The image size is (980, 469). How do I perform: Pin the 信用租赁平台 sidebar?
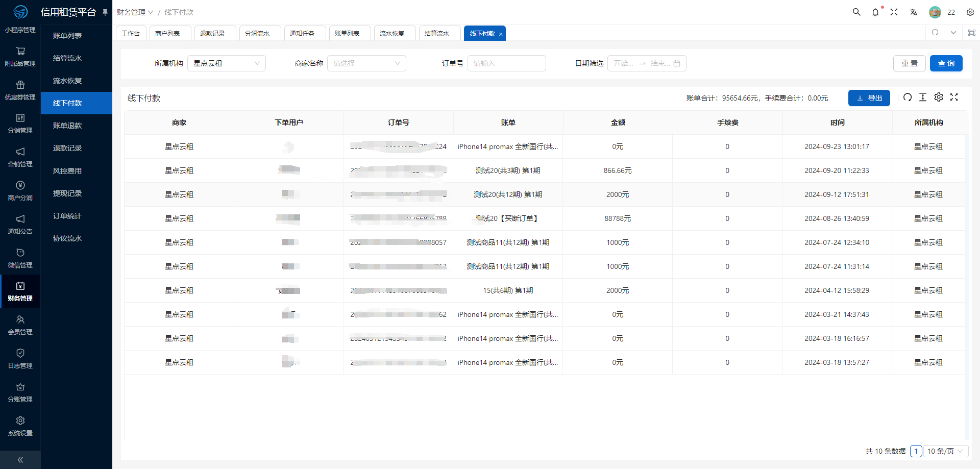click(105, 12)
